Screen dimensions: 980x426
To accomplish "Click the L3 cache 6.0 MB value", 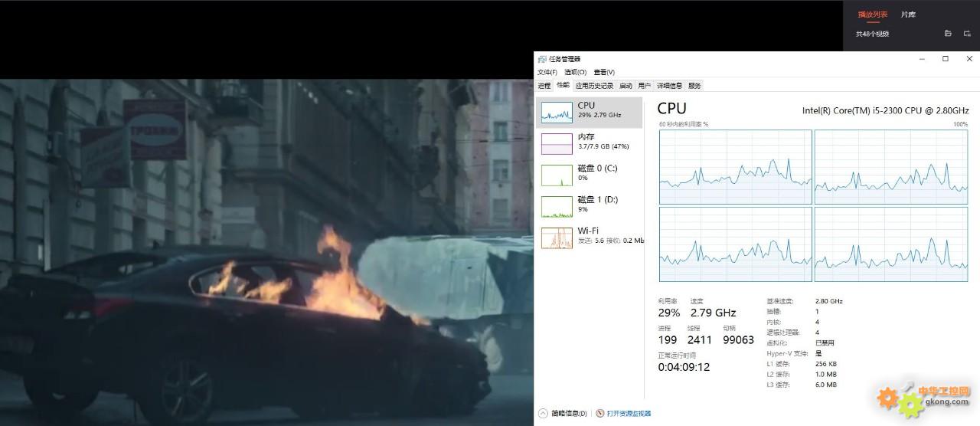I will click(825, 385).
